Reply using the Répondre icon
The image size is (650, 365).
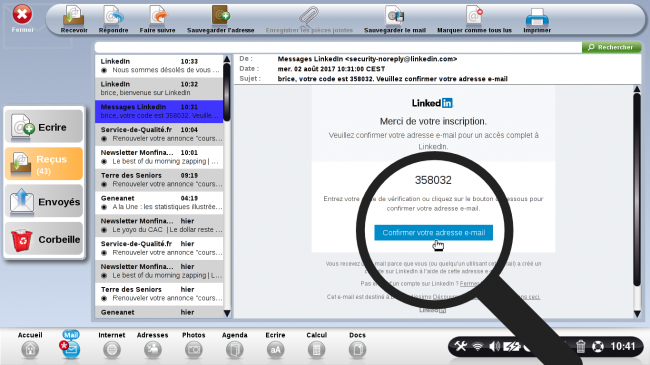(114, 16)
